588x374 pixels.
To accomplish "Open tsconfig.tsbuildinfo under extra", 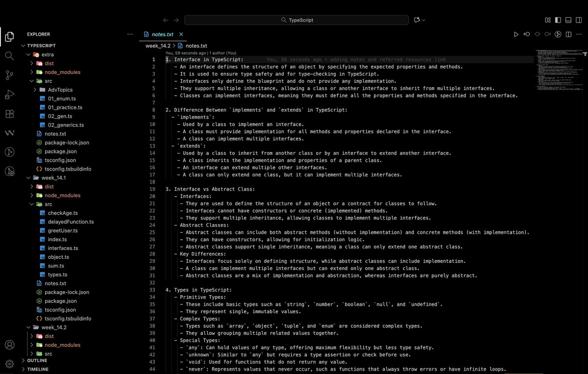I will pos(68,169).
